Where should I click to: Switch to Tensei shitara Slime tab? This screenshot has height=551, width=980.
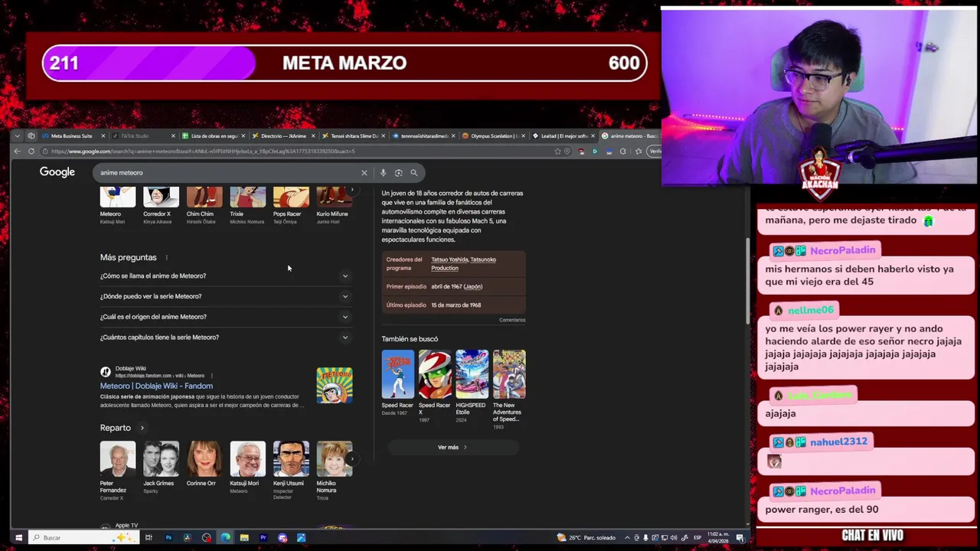pos(354,136)
